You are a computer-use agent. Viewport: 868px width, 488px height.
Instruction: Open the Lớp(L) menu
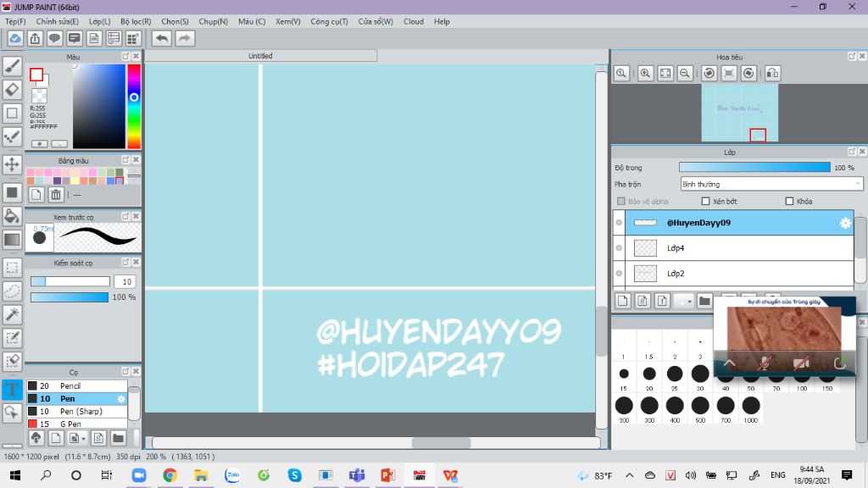100,21
